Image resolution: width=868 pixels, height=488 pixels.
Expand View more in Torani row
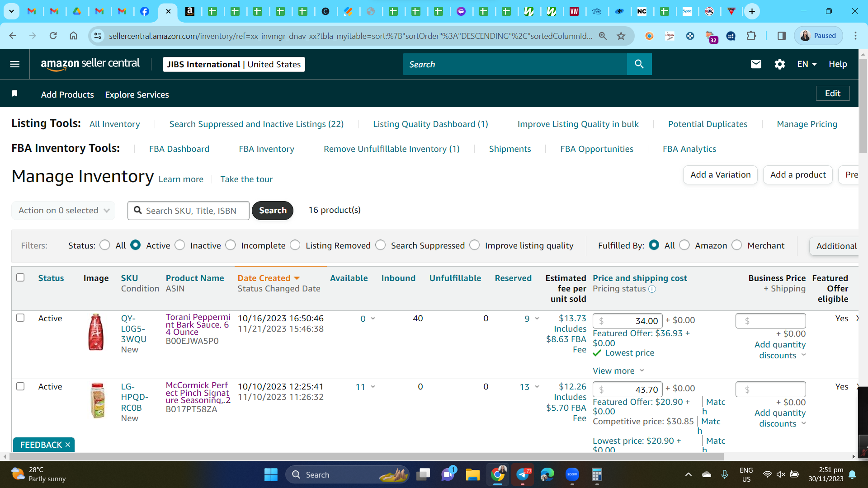coord(618,371)
